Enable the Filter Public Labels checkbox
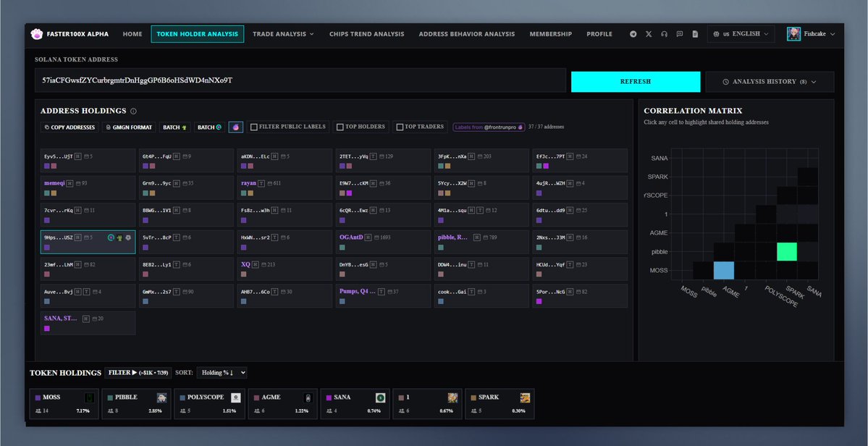Image resolution: width=868 pixels, height=446 pixels. tap(253, 127)
